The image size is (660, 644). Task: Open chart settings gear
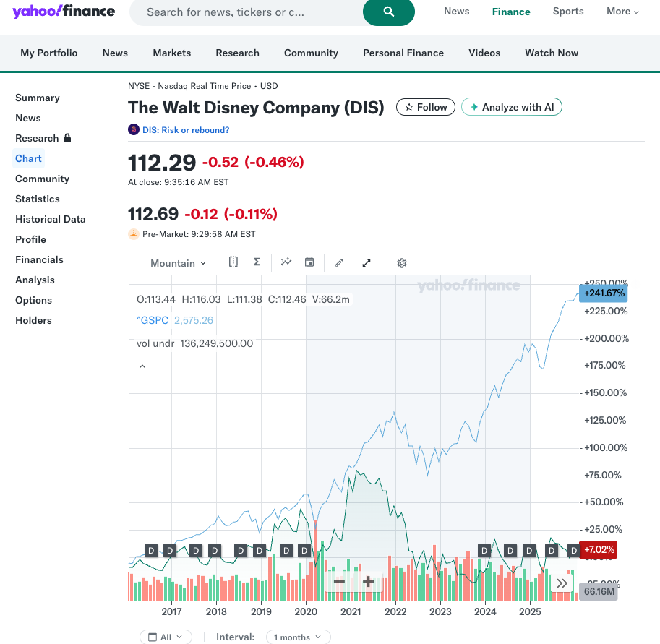pyautogui.click(x=402, y=263)
